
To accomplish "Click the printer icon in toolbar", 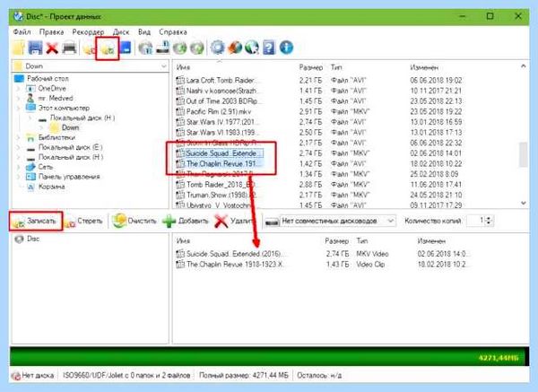I will (x=69, y=48).
